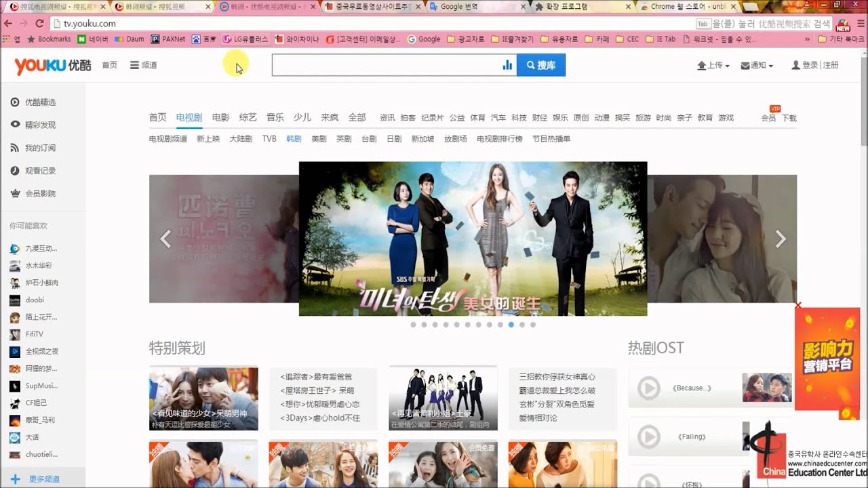The image size is (868, 488).
Task: Open the 上传 upload dropdown
Action: click(x=713, y=66)
